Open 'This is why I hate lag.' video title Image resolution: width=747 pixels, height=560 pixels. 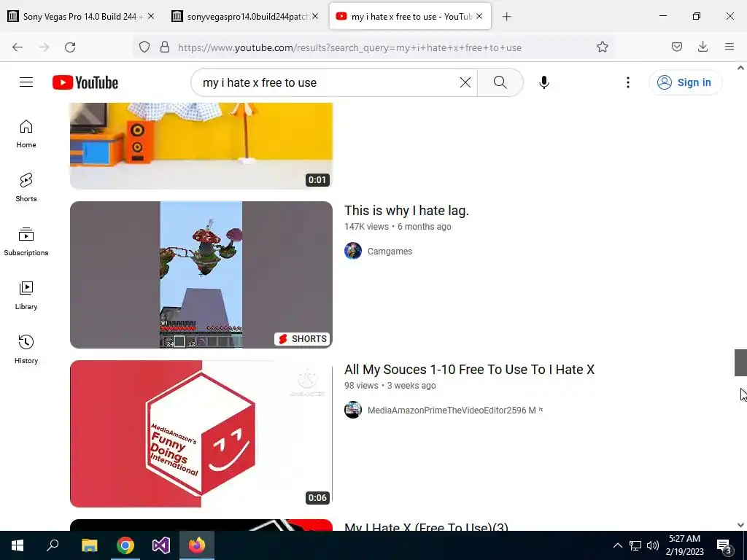406,211
